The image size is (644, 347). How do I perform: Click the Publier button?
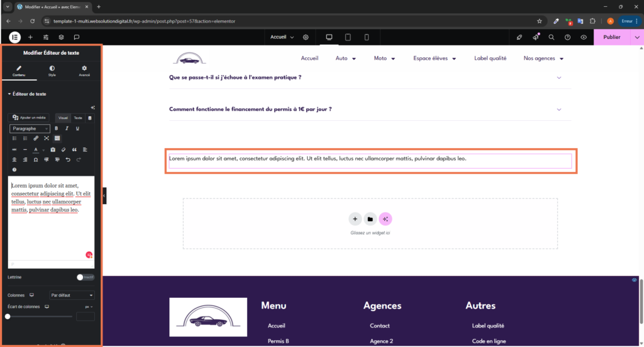tap(611, 37)
